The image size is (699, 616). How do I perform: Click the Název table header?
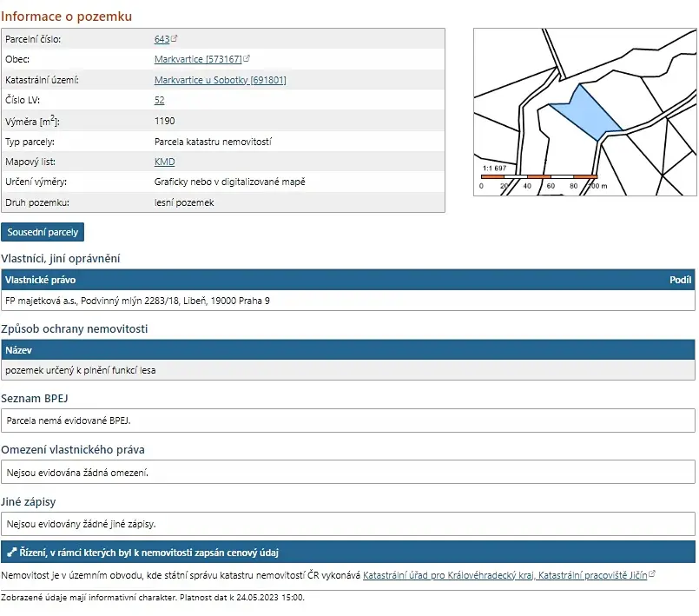click(x=18, y=349)
